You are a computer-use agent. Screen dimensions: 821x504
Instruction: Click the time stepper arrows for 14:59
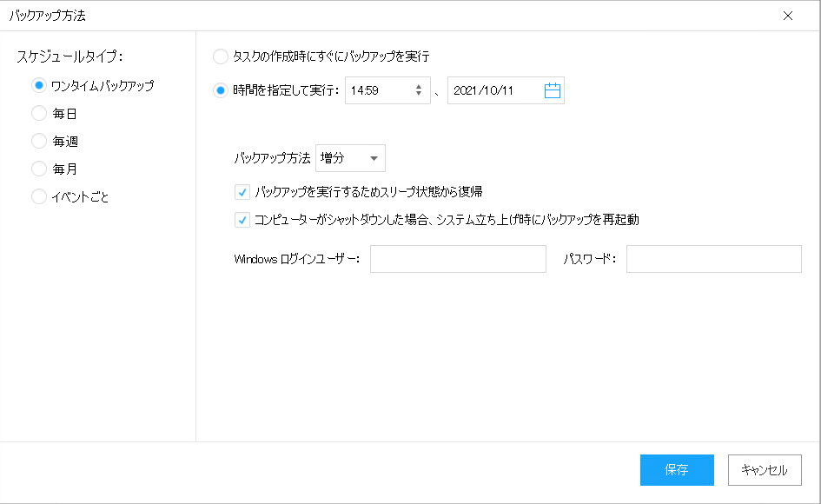pyautogui.click(x=419, y=90)
